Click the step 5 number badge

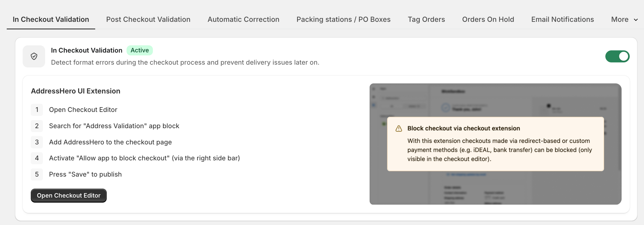(37, 174)
